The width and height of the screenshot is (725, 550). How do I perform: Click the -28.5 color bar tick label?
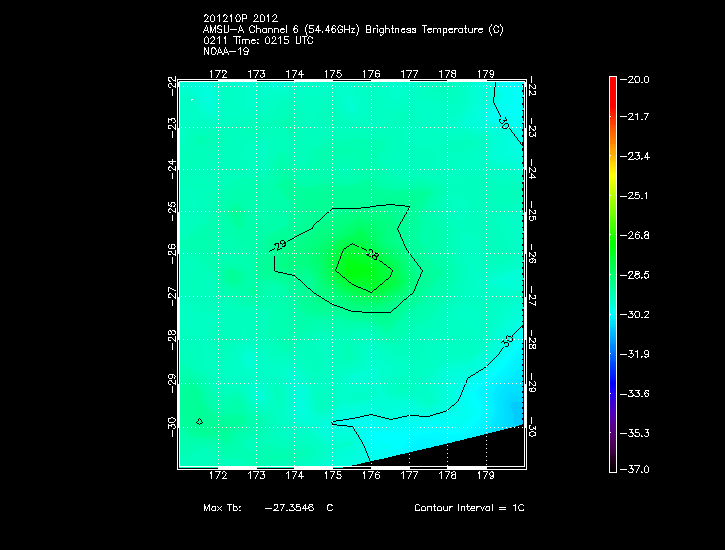(x=637, y=274)
